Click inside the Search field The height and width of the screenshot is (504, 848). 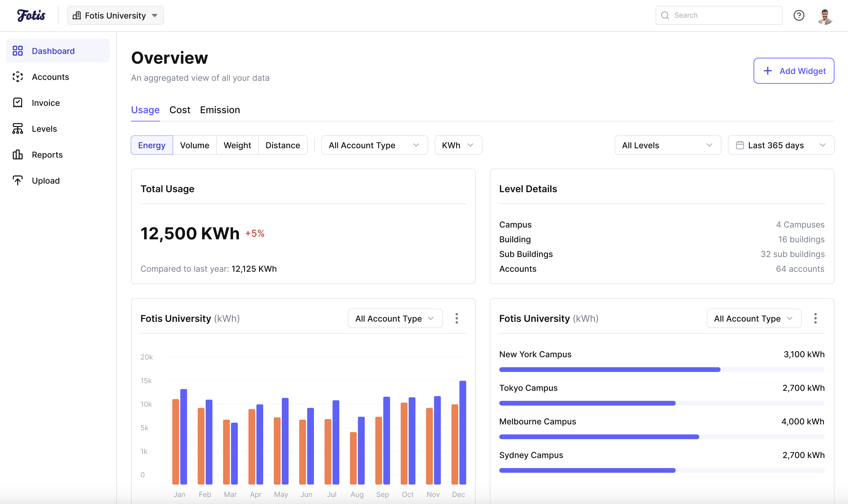point(718,15)
